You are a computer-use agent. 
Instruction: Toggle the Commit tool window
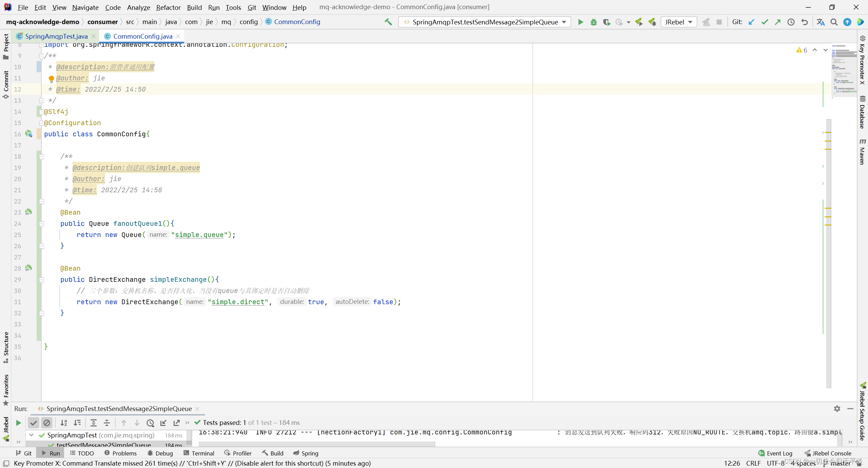tap(6, 85)
